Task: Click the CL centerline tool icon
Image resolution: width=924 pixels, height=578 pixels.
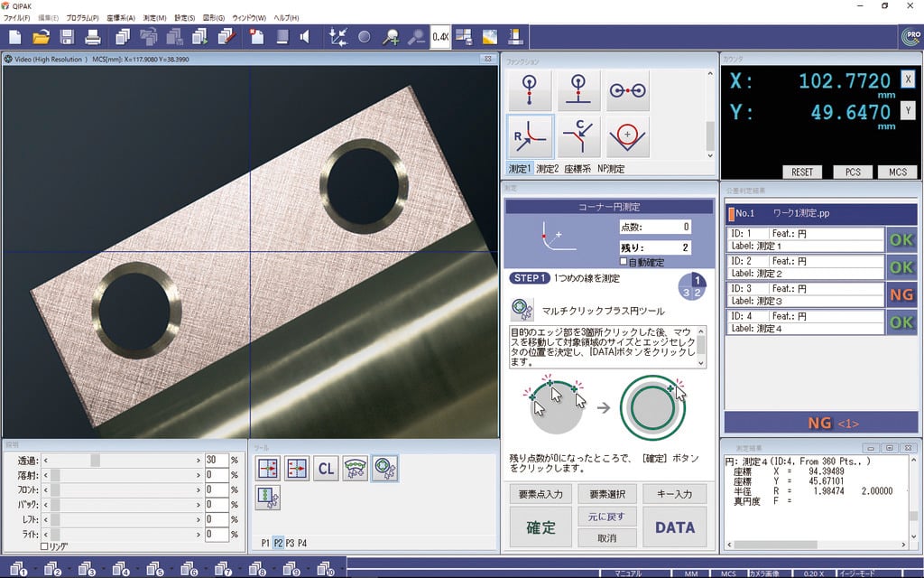Action: (x=326, y=468)
